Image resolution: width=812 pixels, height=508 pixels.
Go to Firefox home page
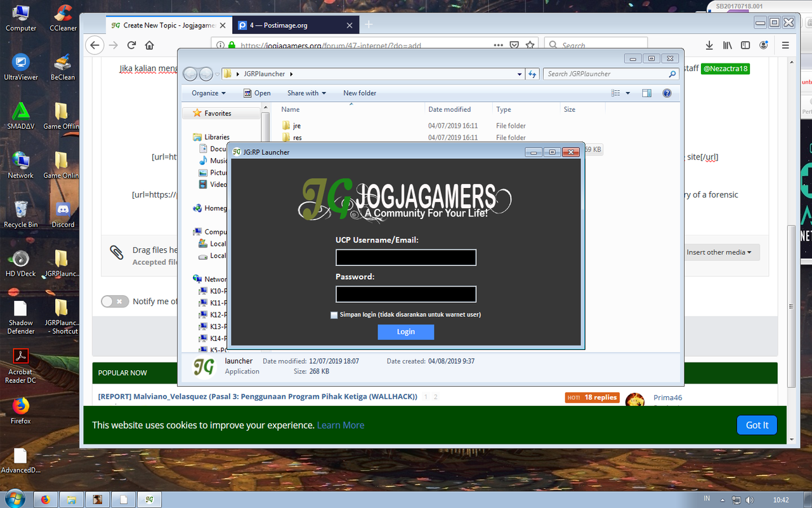pos(150,45)
